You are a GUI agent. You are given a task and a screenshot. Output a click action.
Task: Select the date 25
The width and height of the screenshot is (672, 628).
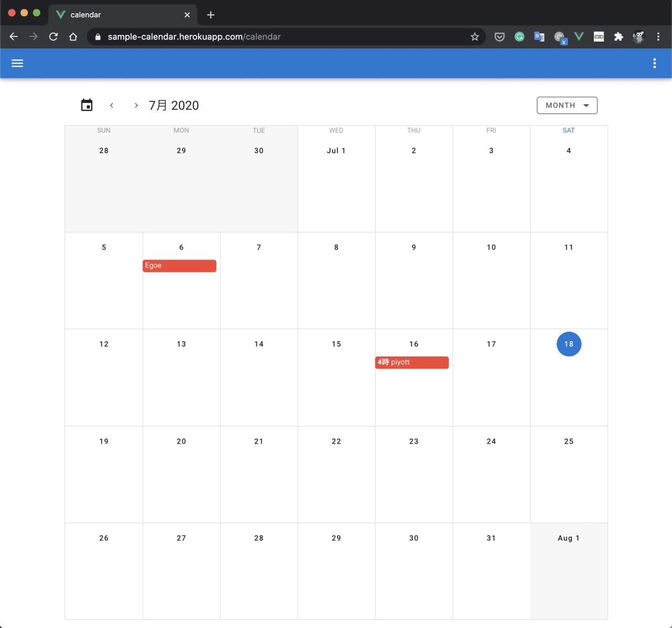click(x=569, y=442)
